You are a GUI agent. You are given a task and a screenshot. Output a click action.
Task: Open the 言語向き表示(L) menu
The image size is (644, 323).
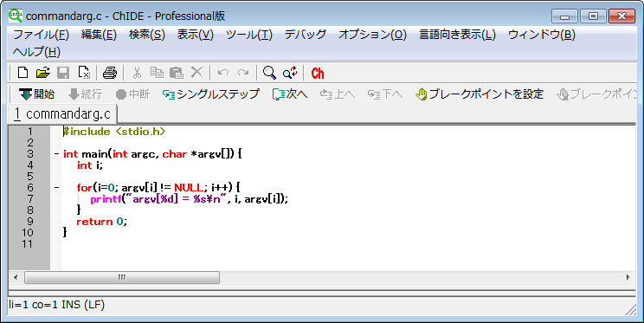[x=457, y=35]
